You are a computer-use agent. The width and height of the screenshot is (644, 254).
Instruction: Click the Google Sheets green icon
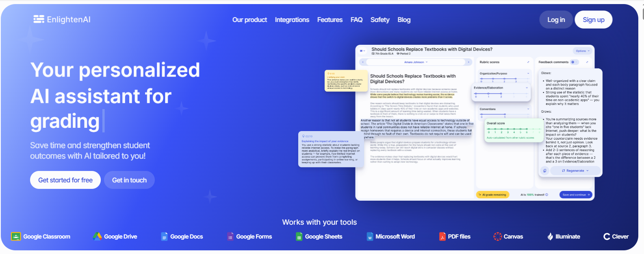click(x=299, y=236)
